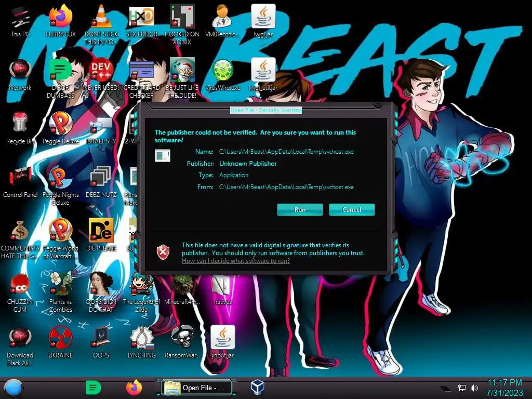
Task: Open the Recycle Bin
Action: pos(20,128)
